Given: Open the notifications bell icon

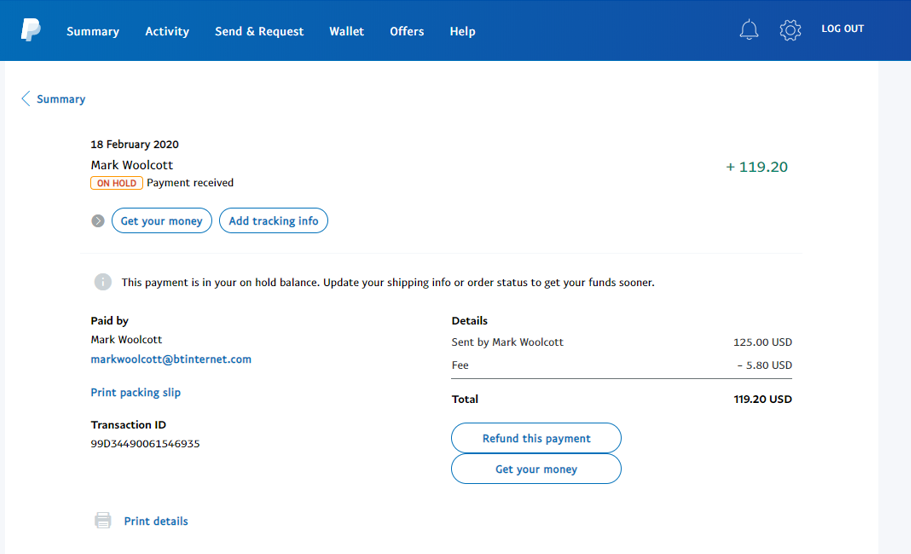Looking at the screenshot, I should click(749, 30).
